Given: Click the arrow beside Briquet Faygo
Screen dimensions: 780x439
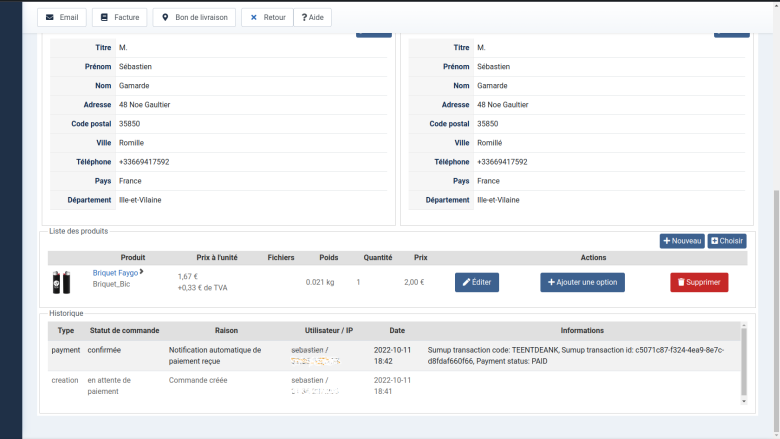Looking at the screenshot, I should coord(141,271).
